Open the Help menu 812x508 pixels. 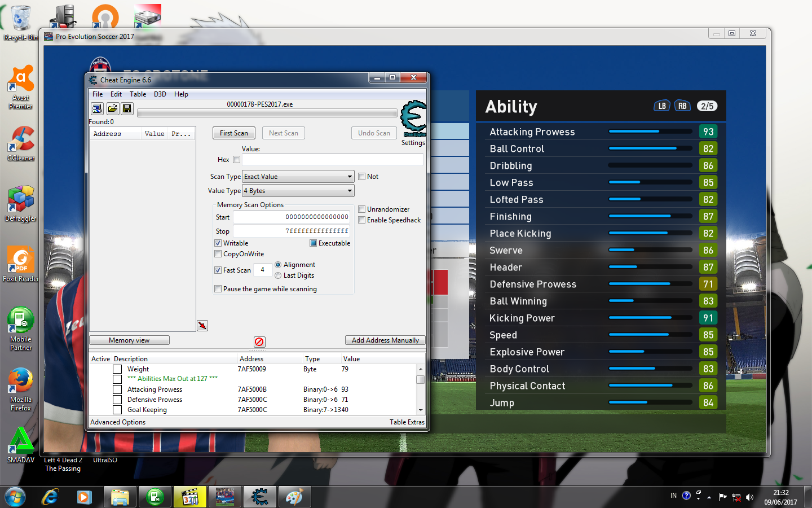pyautogui.click(x=181, y=94)
